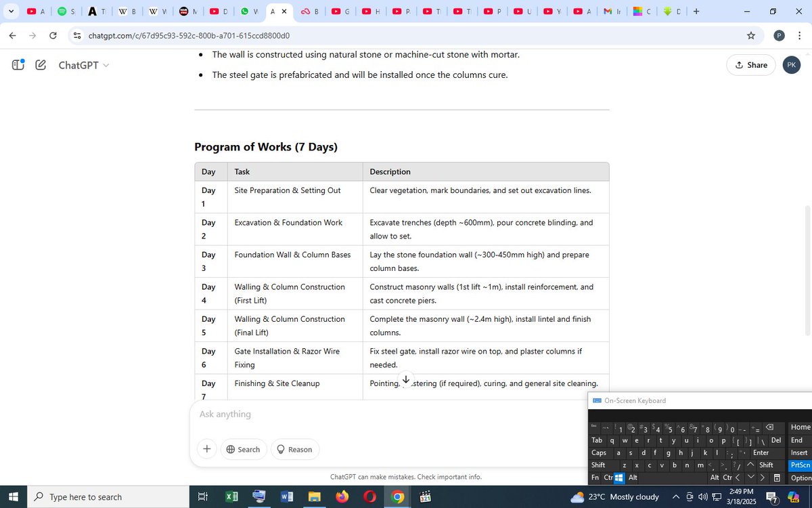This screenshot has height=508, width=812.
Task: Tap the up arrow key on On-Screen Keyboard
Action: pos(750,465)
